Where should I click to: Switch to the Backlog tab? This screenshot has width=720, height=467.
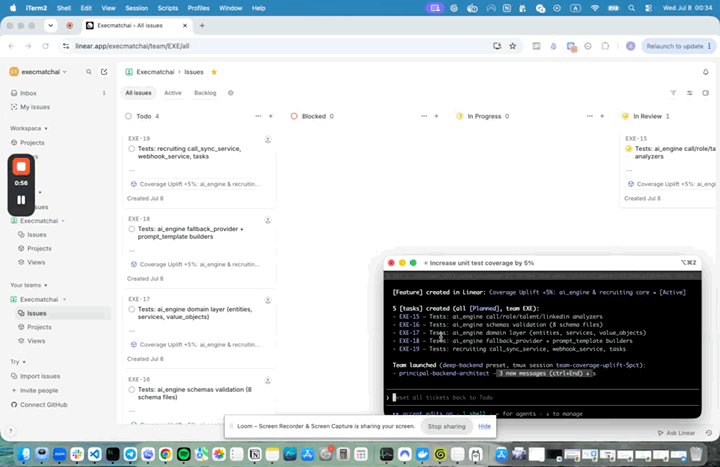[x=205, y=93]
